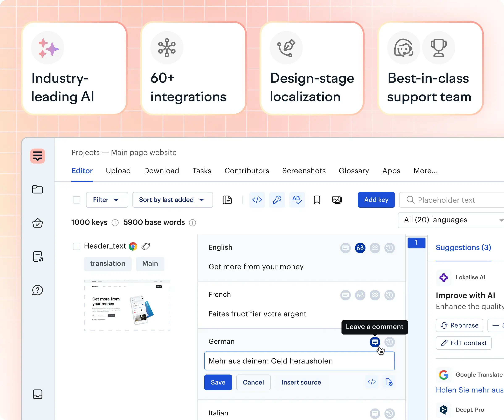Open the Tasks tab

pos(202,171)
